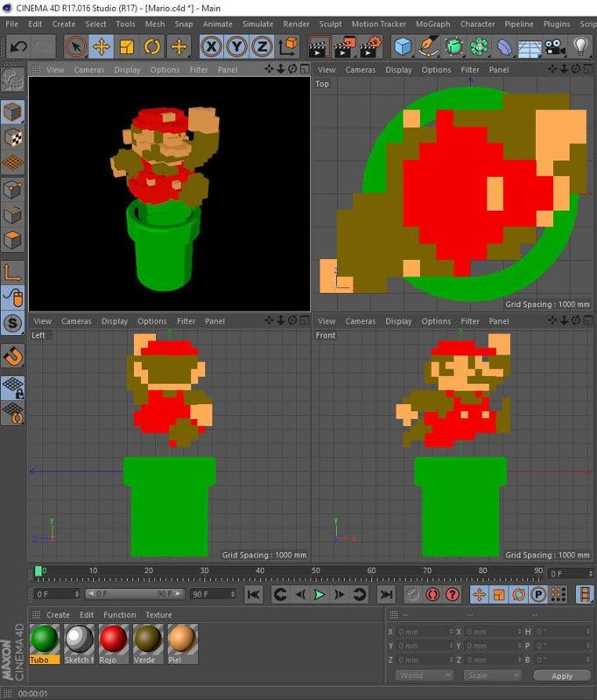Click frame 50 on the timeline ruler

point(316,571)
